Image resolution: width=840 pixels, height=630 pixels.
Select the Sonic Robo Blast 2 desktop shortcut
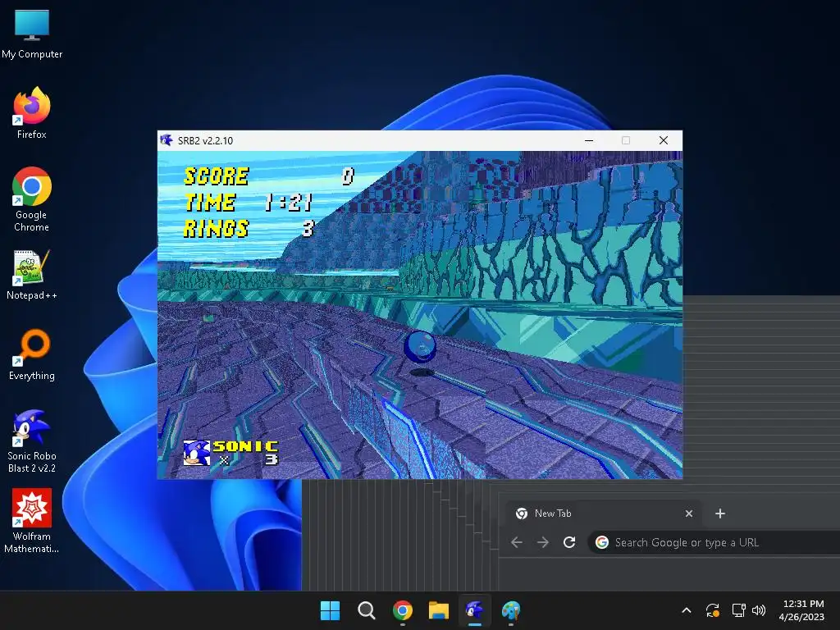point(32,441)
